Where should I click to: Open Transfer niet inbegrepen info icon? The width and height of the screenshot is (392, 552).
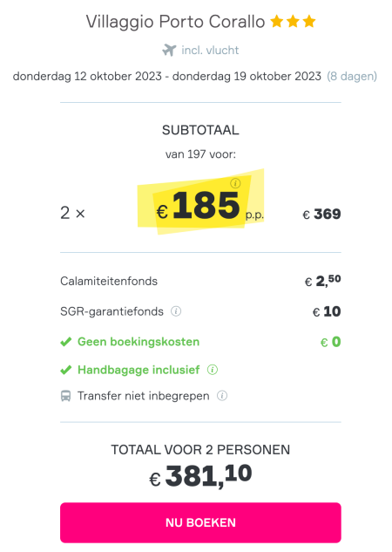[x=222, y=396]
